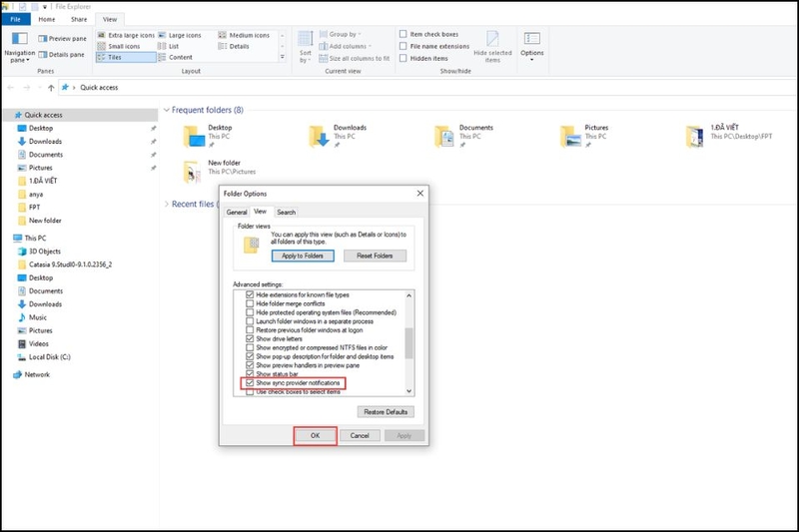Open Desktop tile in Frequent folders
Viewport: 799px width, 532px height.
209,137
